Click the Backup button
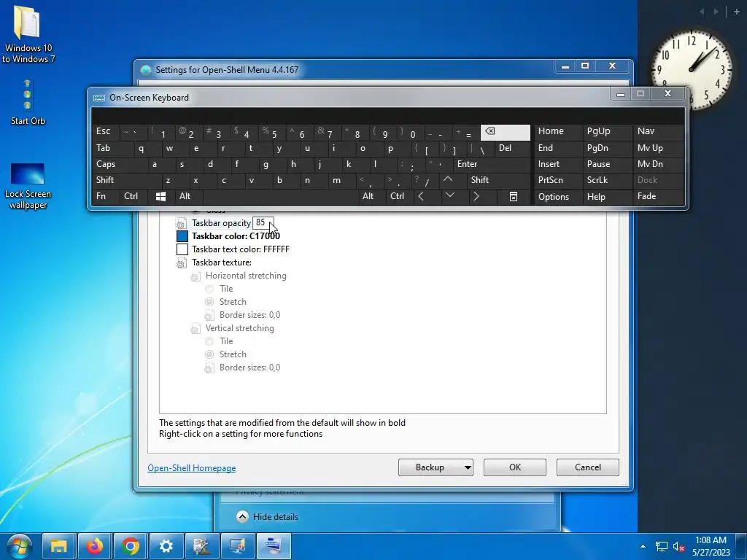Screen dimensions: 747x560 [430, 467]
